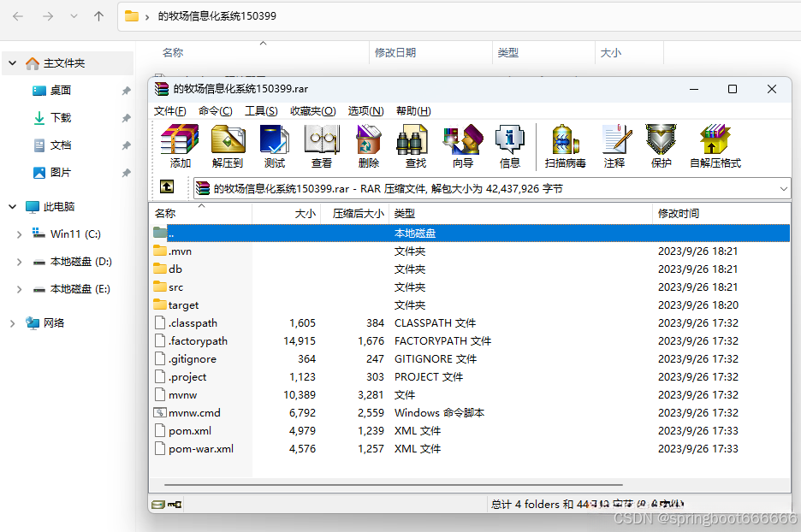Expand the 本地磁盘 (D:) drive

[x=20, y=262]
